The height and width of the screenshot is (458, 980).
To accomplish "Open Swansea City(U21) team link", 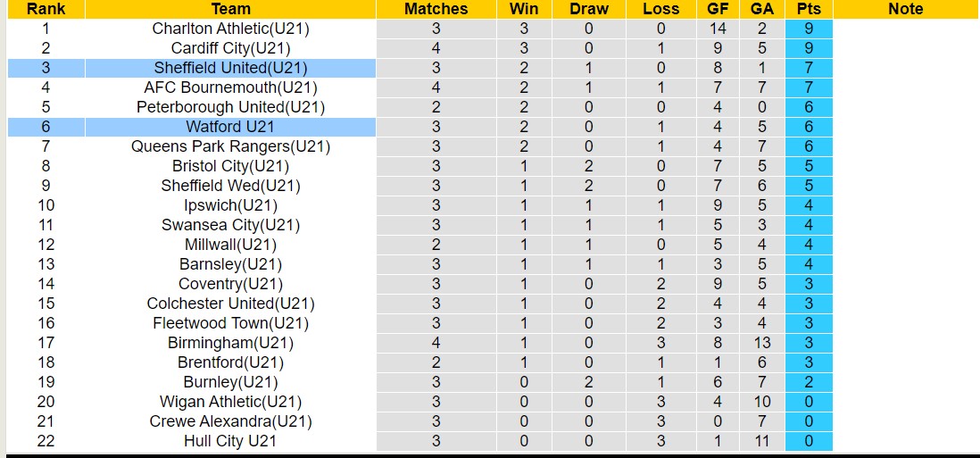I will pos(230,225).
